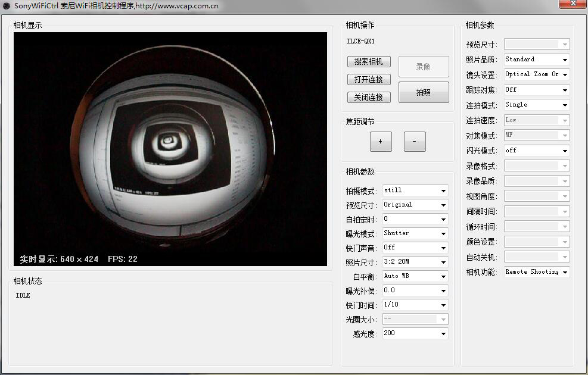Open the 连拍模式 Single dropdown
The width and height of the screenshot is (588, 375).
click(x=536, y=105)
